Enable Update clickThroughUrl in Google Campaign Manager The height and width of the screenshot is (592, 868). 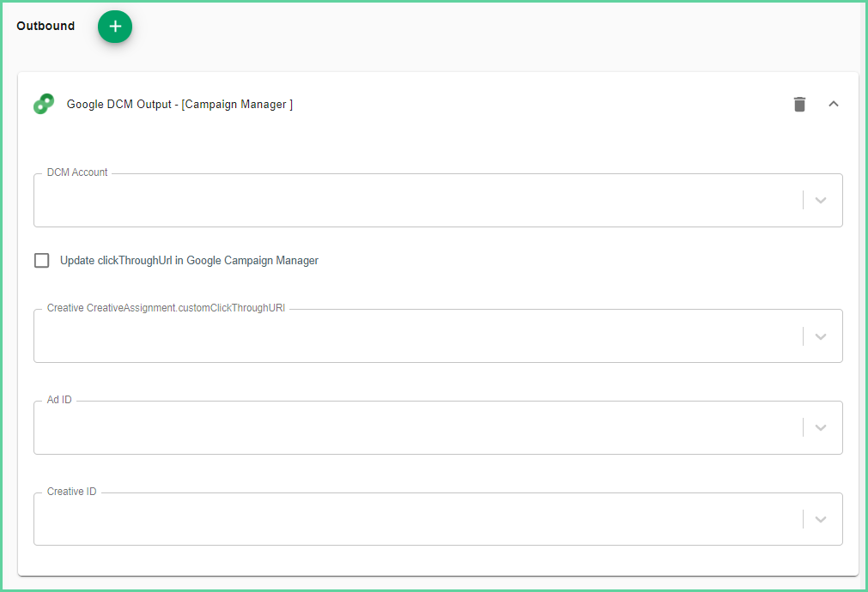(41, 260)
